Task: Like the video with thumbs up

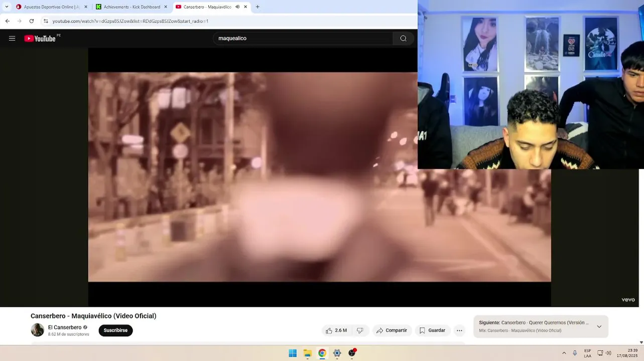Action: click(x=336, y=330)
